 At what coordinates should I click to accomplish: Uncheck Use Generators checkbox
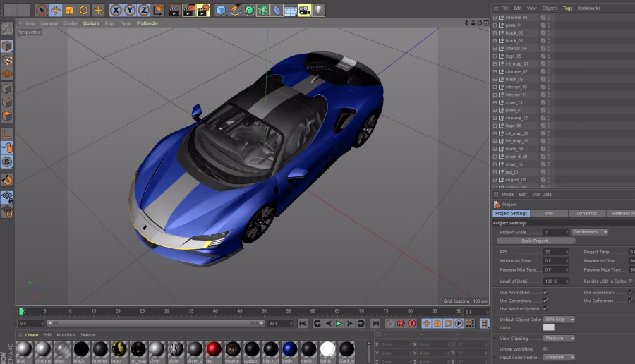tap(545, 301)
